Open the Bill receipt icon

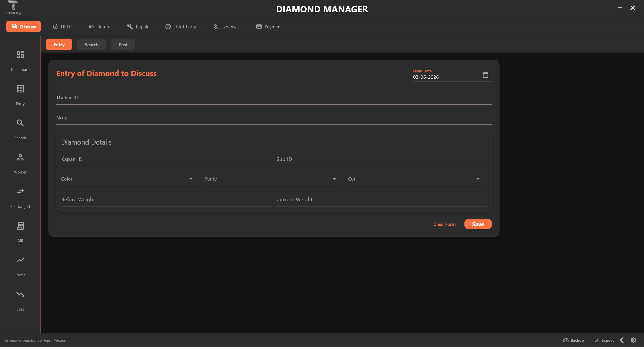(x=20, y=226)
